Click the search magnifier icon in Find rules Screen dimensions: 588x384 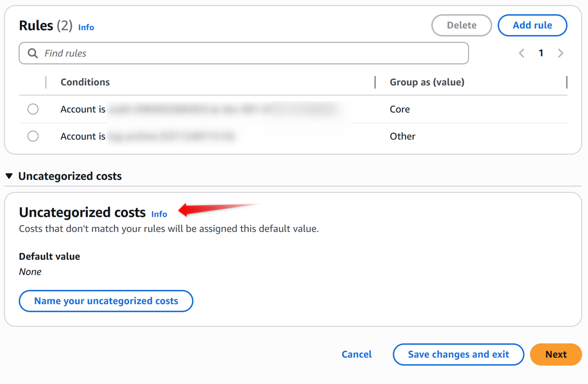point(33,53)
